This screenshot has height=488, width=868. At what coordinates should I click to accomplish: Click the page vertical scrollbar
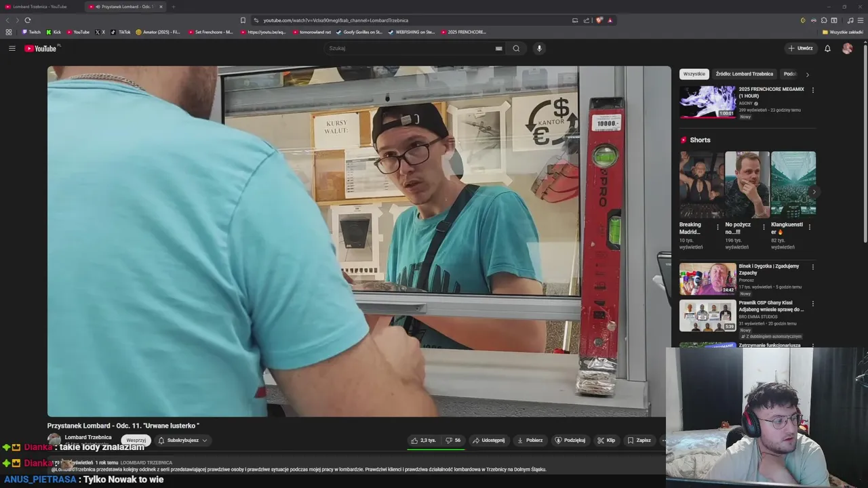point(865,142)
